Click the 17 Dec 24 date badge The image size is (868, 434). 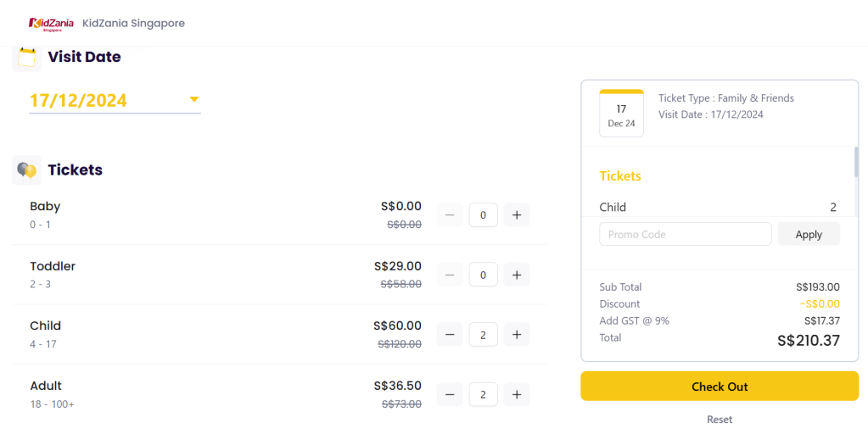(x=621, y=114)
